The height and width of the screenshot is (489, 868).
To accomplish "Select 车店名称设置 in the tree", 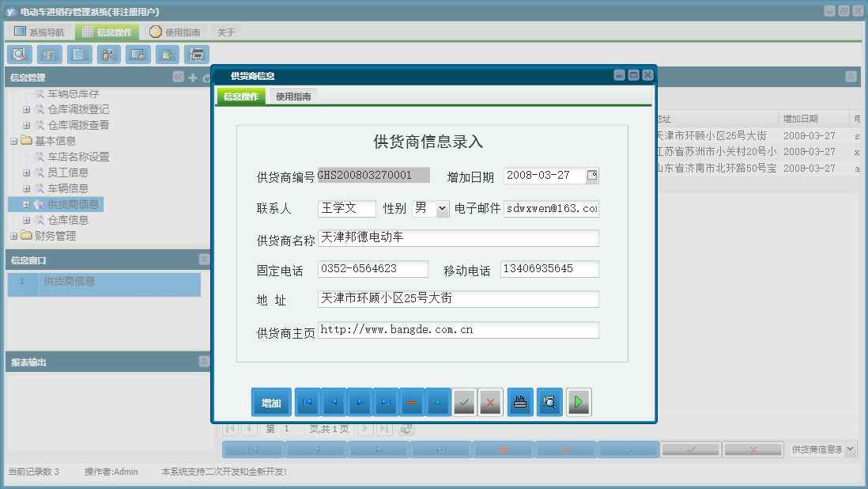I will [x=78, y=157].
